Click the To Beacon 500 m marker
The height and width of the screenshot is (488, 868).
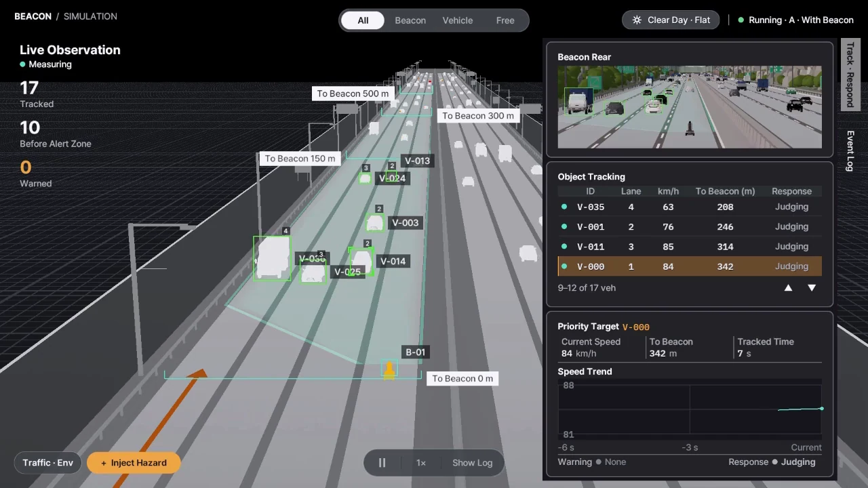pyautogui.click(x=353, y=94)
